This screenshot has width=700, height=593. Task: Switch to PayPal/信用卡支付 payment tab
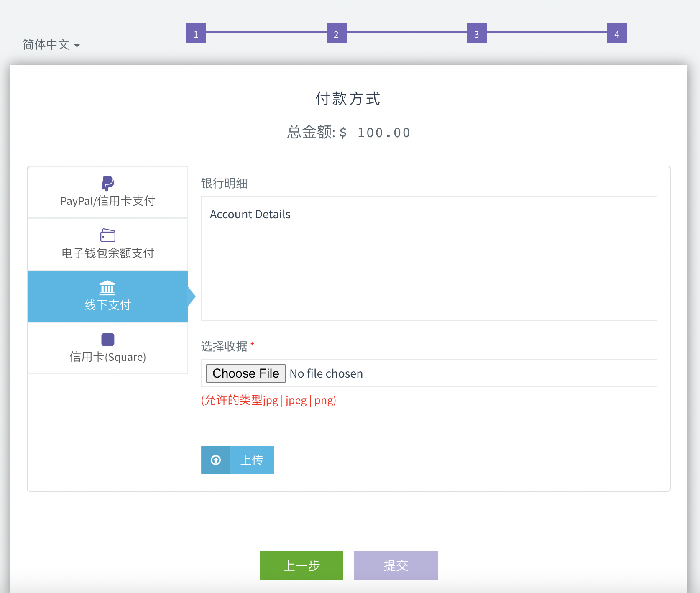pyautogui.click(x=107, y=192)
